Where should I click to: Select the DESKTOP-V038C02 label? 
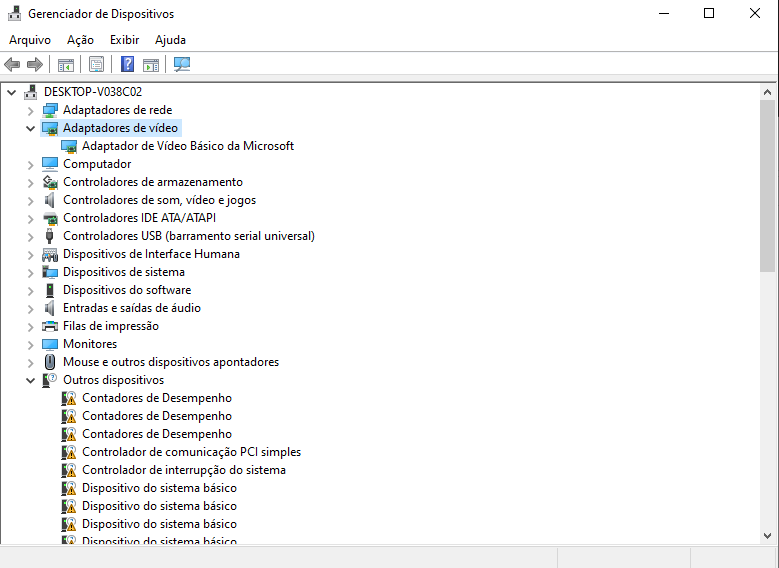click(93, 92)
